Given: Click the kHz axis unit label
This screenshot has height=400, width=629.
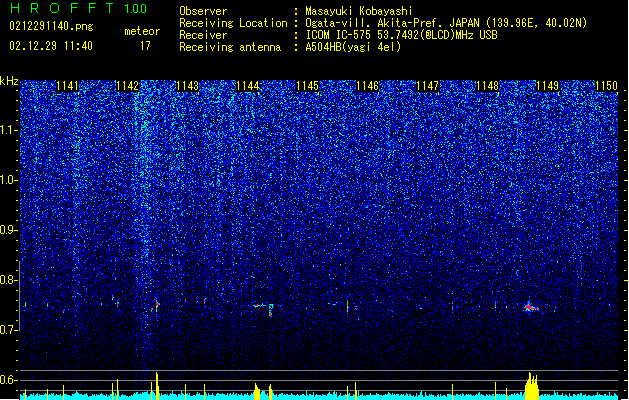Looking at the screenshot, I should point(9,81).
